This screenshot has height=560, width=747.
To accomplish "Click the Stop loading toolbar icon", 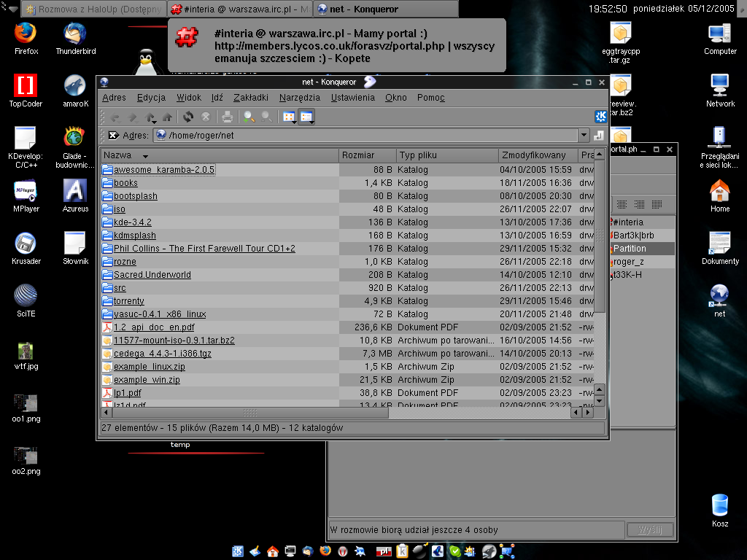I will [x=206, y=117].
